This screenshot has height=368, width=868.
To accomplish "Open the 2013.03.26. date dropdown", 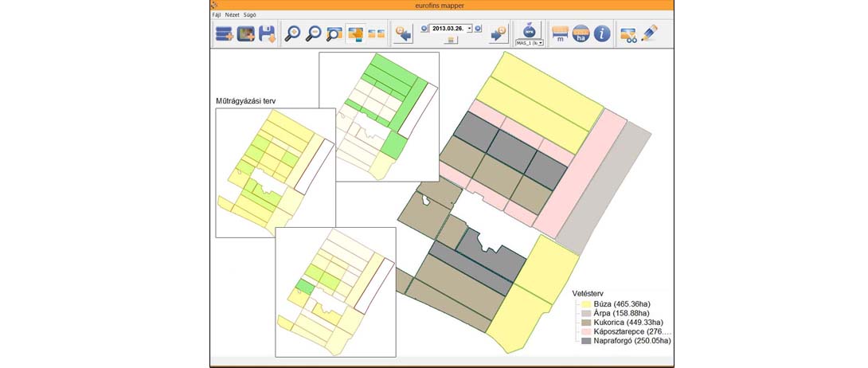I will click(x=470, y=28).
